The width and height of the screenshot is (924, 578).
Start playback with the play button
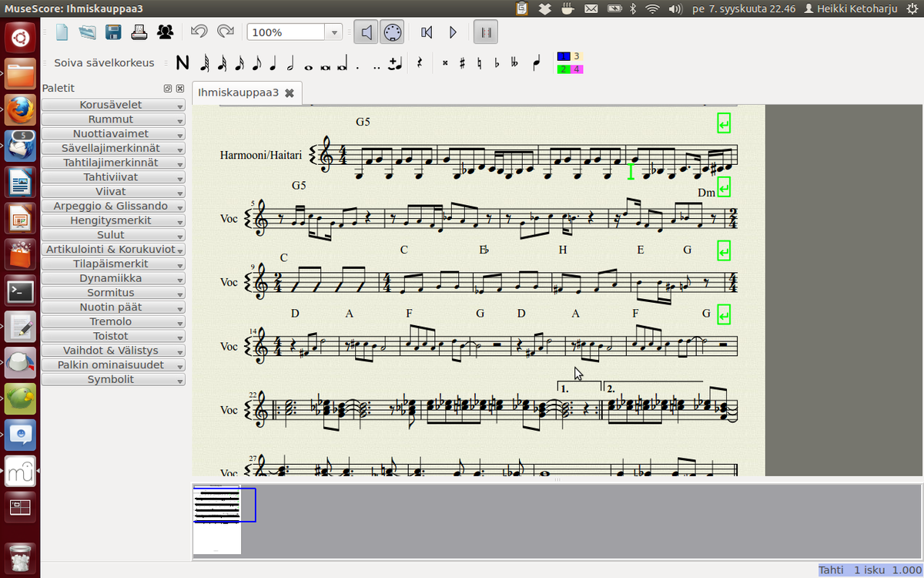click(x=453, y=32)
